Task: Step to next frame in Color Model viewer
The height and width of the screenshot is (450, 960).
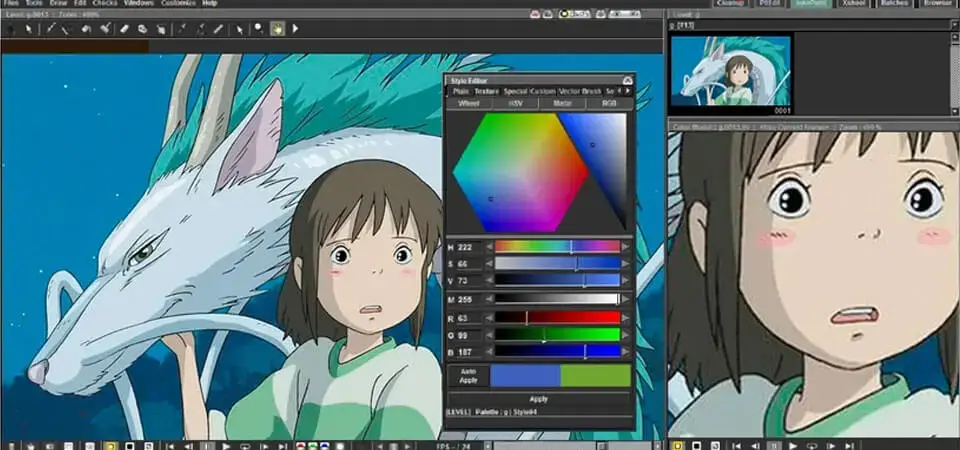Action: coord(831,446)
